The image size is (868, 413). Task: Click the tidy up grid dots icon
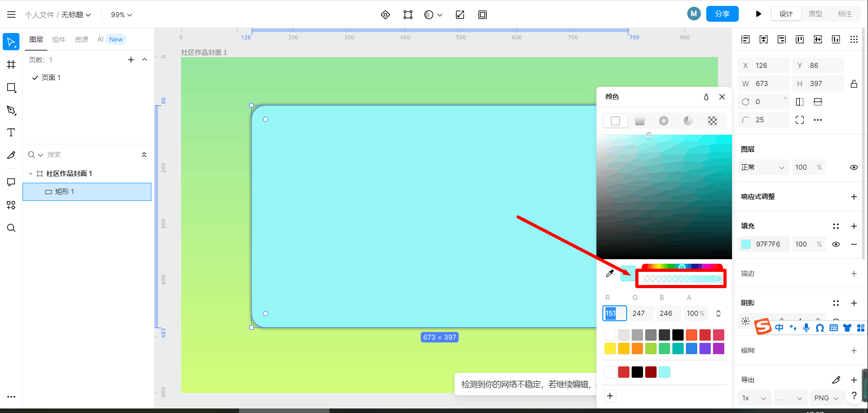854,39
